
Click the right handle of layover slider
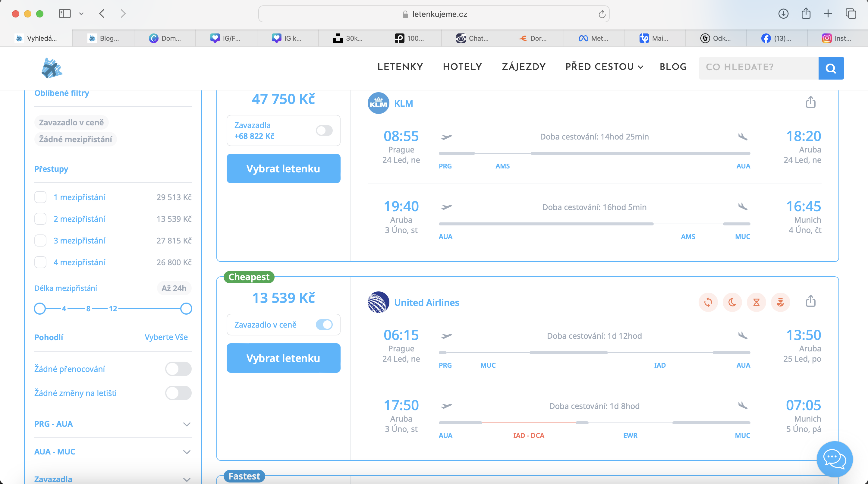pos(186,308)
